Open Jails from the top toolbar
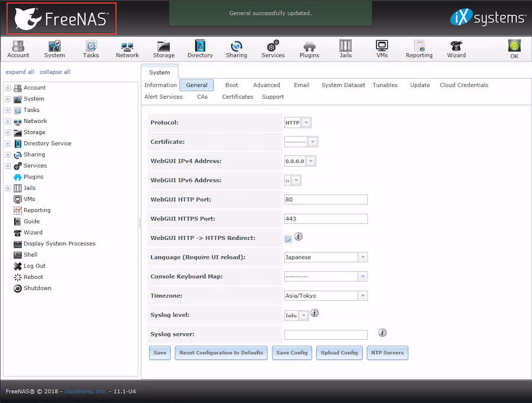This screenshot has width=532, height=403. click(x=345, y=48)
